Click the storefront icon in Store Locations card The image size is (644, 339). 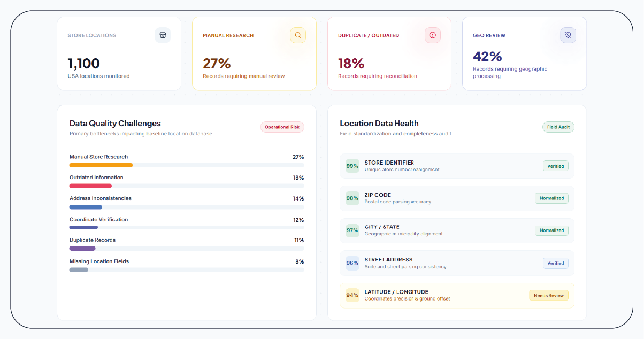[x=163, y=35]
